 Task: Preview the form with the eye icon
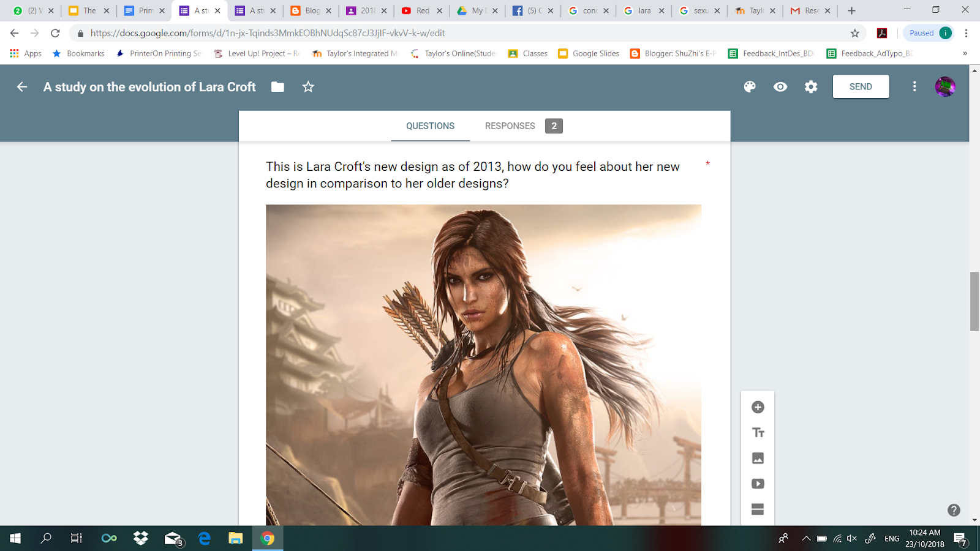coord(780,87)
